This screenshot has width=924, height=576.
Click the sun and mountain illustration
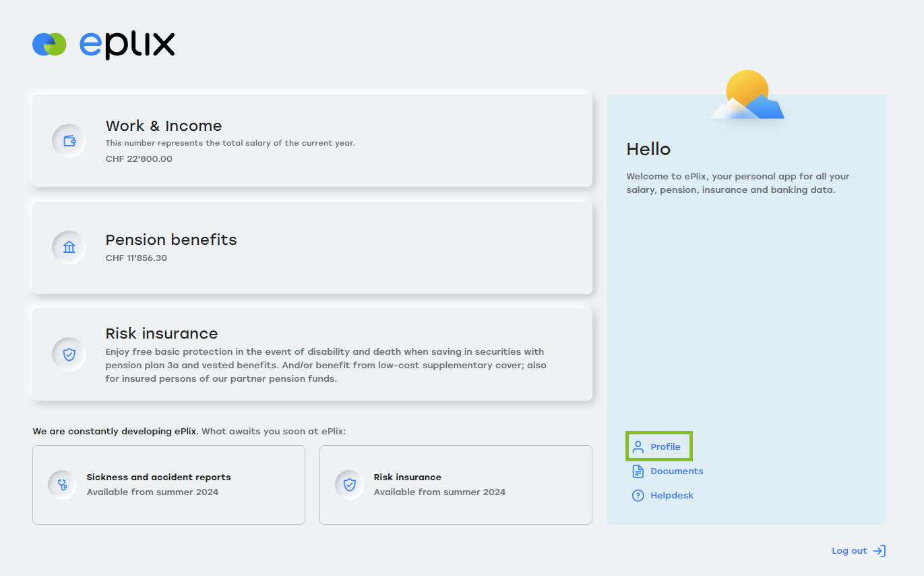tap(747, 96)
